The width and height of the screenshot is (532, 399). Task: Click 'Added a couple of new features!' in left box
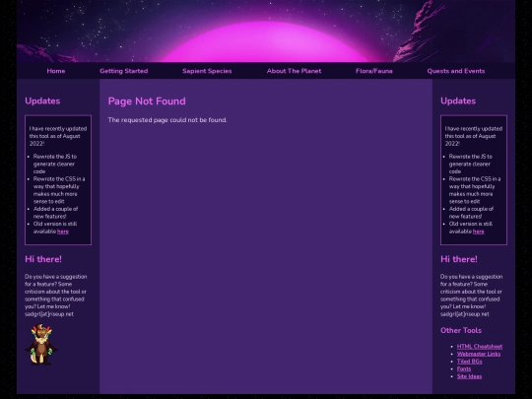[55, 213]
